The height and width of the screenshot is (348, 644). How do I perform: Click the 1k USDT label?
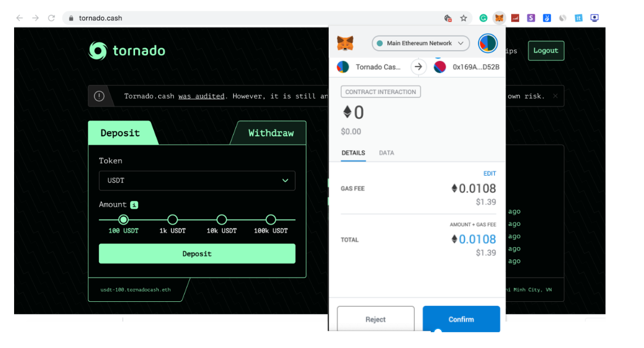coord(172,231)
